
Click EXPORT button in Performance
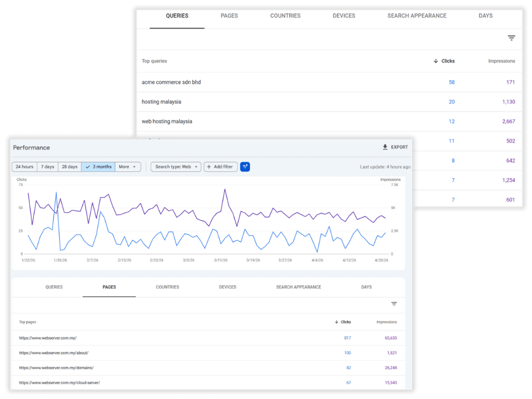395,147
